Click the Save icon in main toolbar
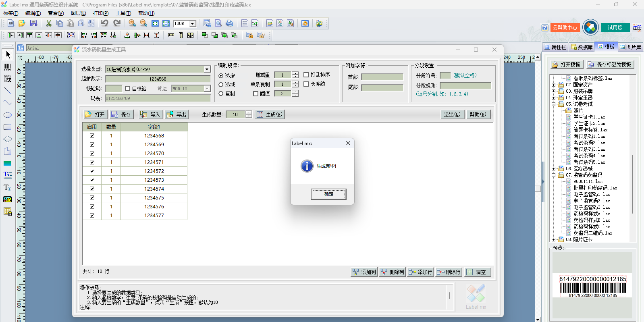Screen dimensions: 644x322 click(x=33, y=23)
